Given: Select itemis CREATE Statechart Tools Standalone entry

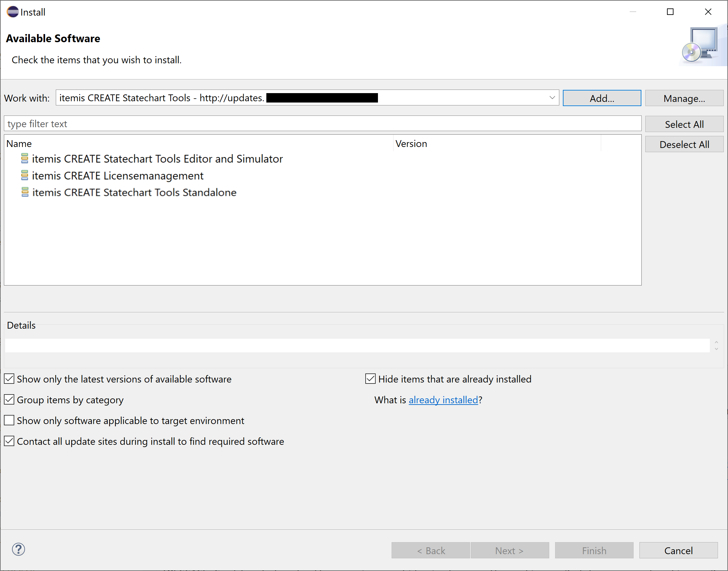Looking at the screenshot, I should (134, 193).
